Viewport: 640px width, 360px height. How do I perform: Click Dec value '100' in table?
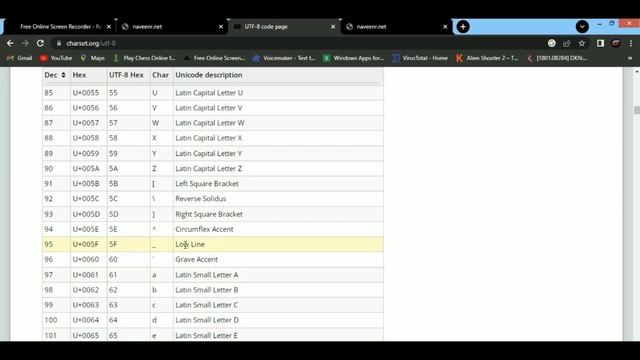pyautogui.click(x=51, y=320)
